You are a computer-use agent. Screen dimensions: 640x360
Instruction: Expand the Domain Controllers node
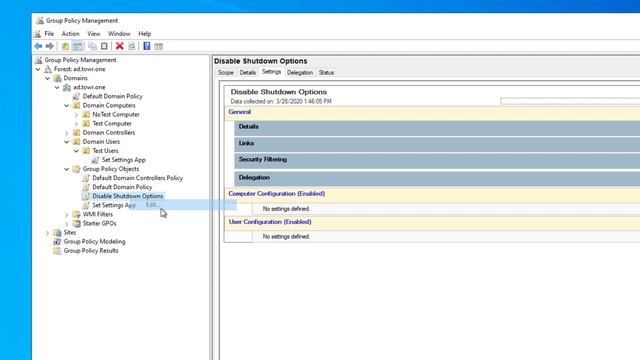(x=67, y=133)
